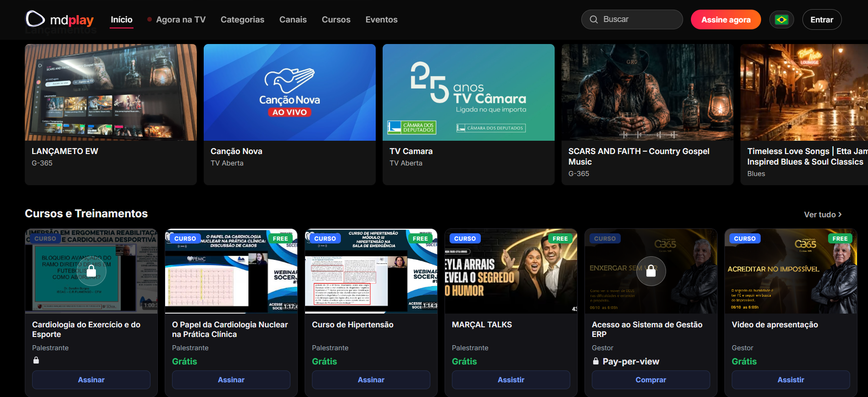Click Comprar on Acesso ao Sistema de Gestão ERP
This screenshot has height=397, width=868.
coord(651,380)
